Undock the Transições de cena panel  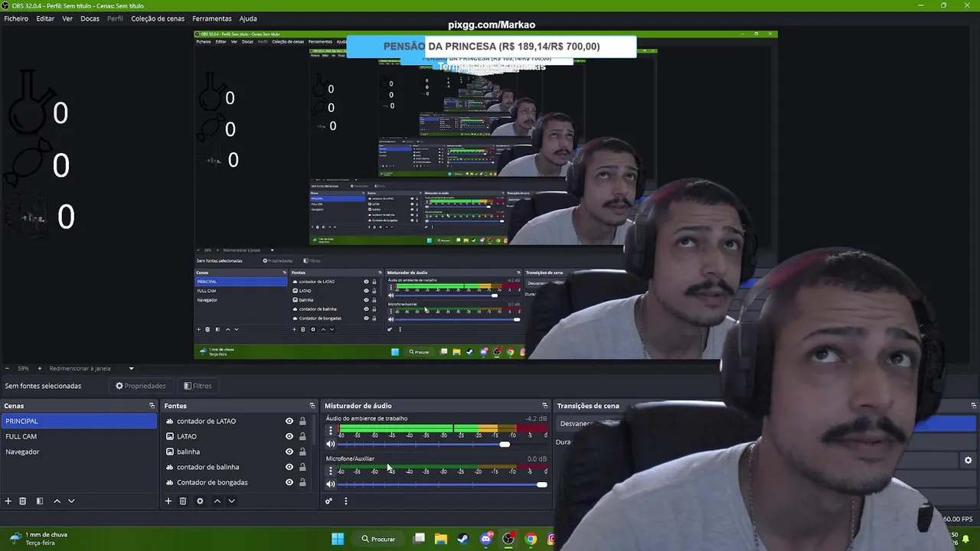tap(973, 406)
